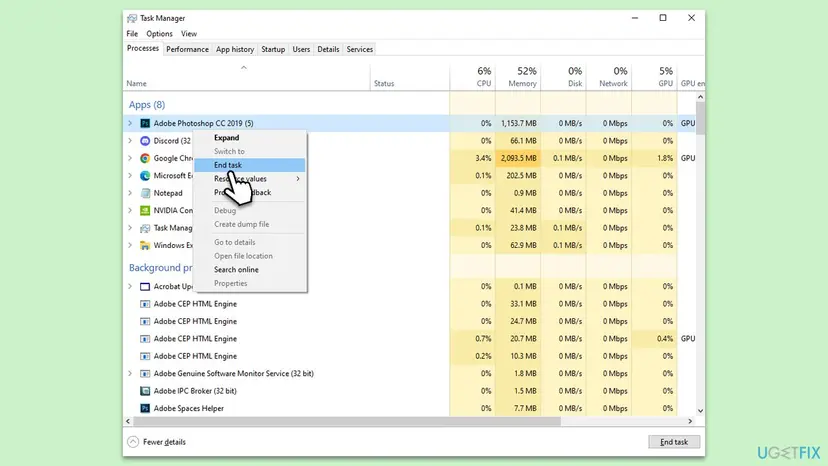Collapse with the Fewer details arrow icon

tap(133, 442)
